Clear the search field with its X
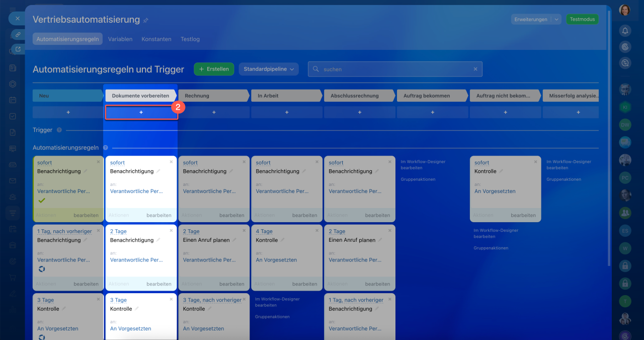The width and height of the screenshot is (644, 340). (x=475, y=70)
